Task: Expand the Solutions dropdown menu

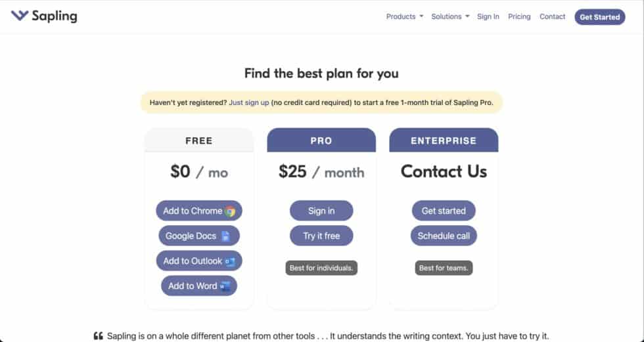Action: point(450,17)
